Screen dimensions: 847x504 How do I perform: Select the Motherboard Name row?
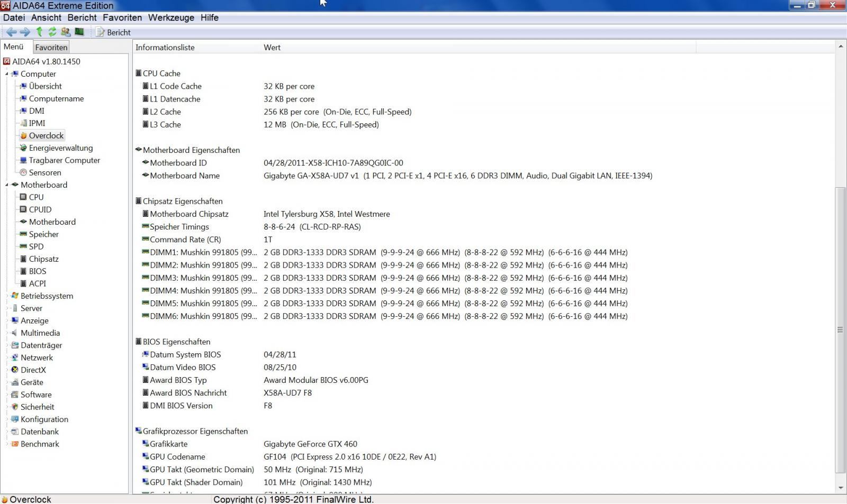pos(483,176)
